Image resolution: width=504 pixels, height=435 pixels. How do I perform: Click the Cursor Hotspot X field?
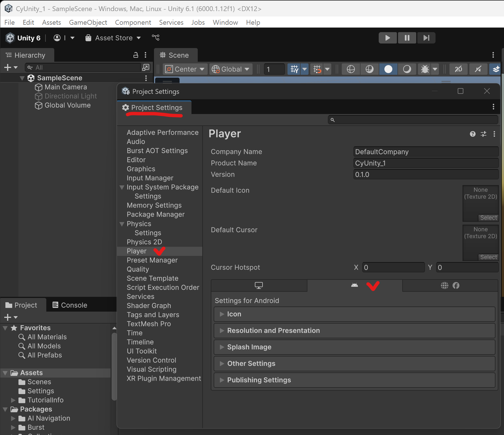point(393,267)
